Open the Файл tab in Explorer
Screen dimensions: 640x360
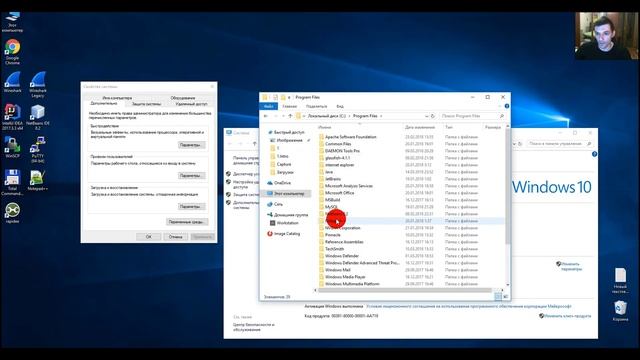[269, 106]
